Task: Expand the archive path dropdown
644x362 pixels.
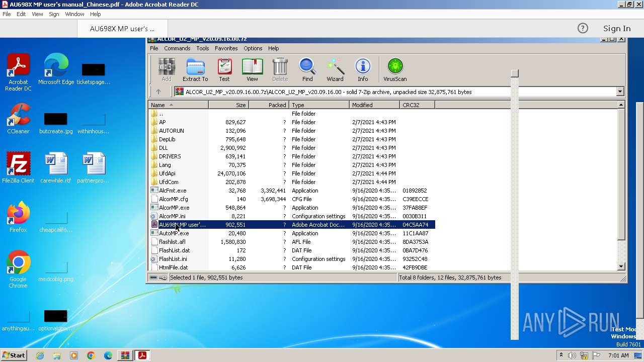Action: (620, 92)
